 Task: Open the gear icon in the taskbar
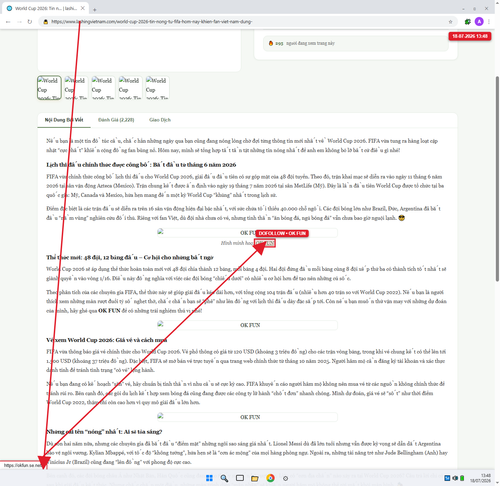click(x=285, y=478)
